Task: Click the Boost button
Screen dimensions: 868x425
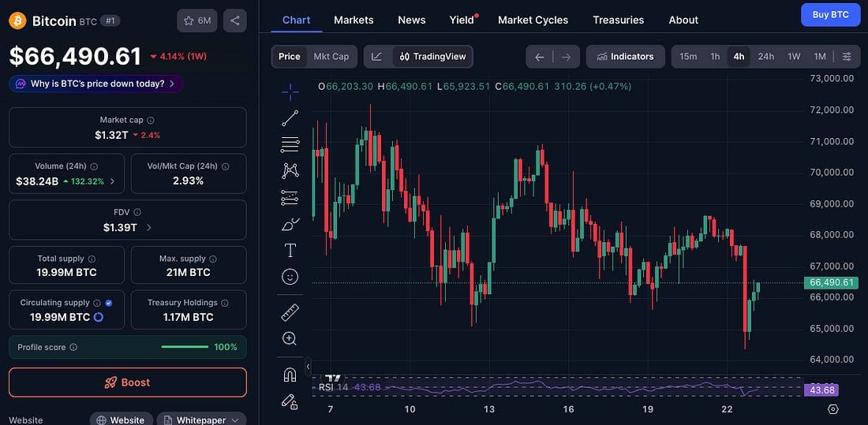Action: pyautogui.click(x=128, y=382)
